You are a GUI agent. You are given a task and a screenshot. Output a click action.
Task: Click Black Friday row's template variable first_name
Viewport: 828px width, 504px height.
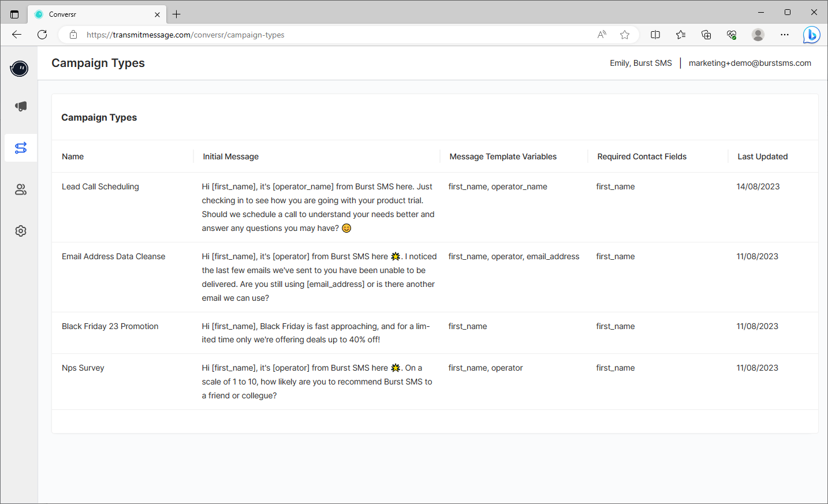(468, 326)
